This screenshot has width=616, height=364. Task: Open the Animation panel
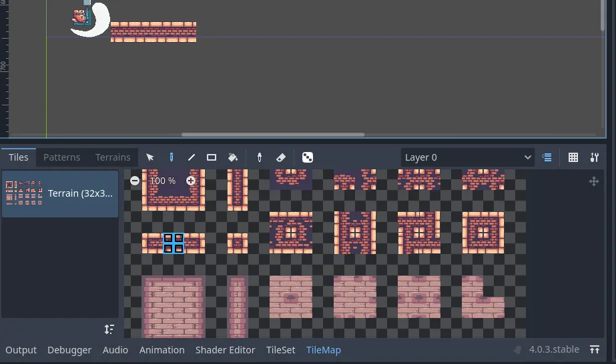(162, 350)
